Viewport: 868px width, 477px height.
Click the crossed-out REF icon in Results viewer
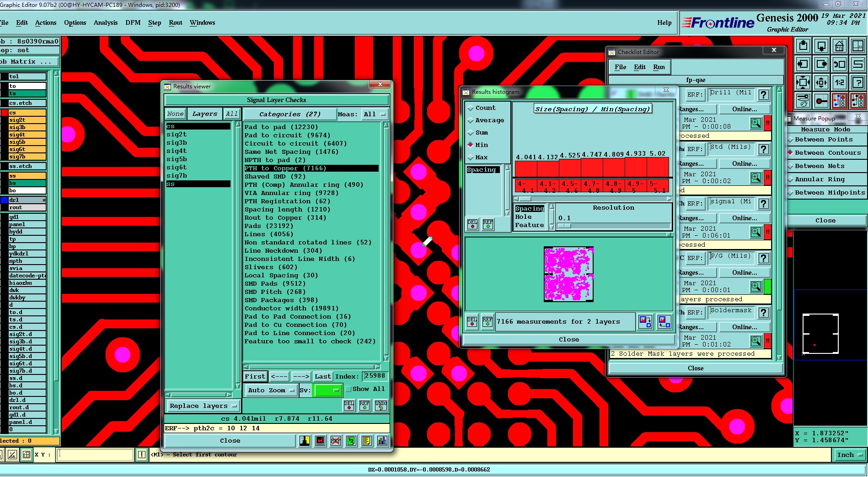pyautogui.click(x=336, y=441)
